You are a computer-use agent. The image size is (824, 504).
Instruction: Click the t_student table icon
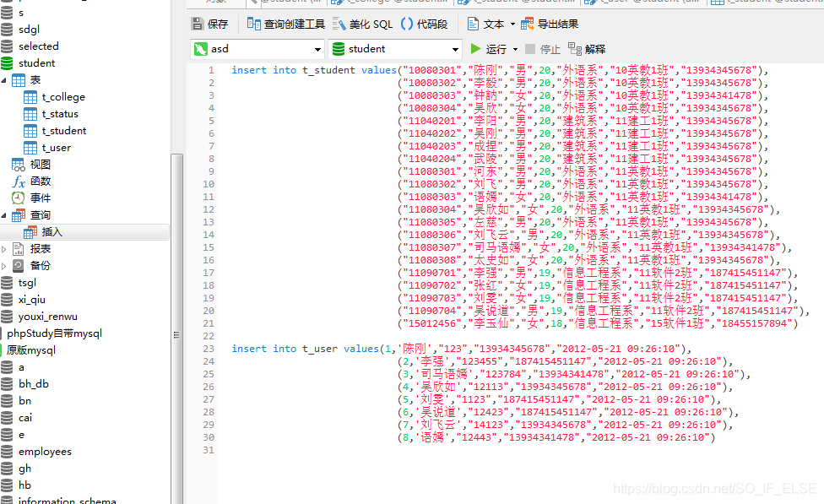click(30, 131)
